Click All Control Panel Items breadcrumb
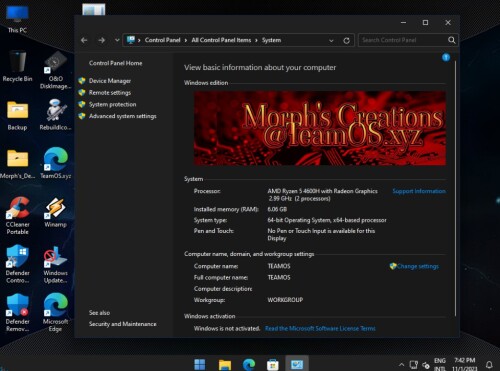The width and height of the screenshot is (500, 371). pos(221,40)
